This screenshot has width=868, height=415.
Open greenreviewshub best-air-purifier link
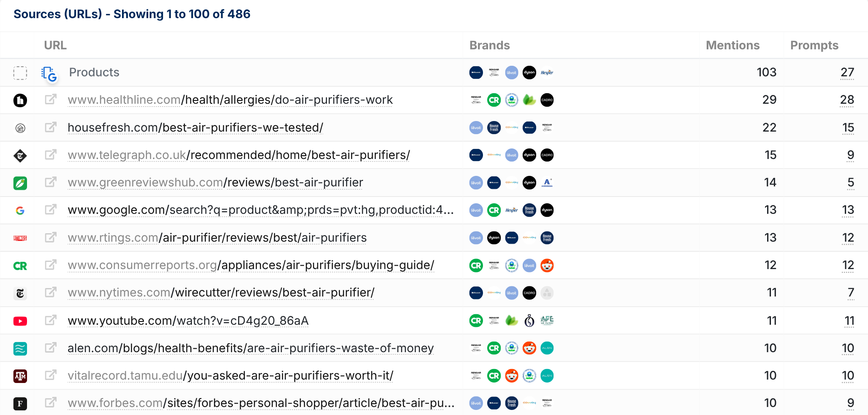click(215, 183)
